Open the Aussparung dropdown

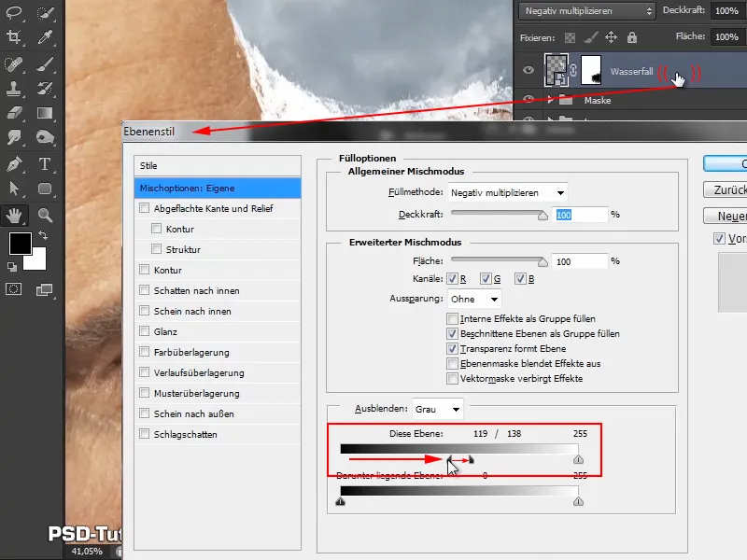pos(474,299)
